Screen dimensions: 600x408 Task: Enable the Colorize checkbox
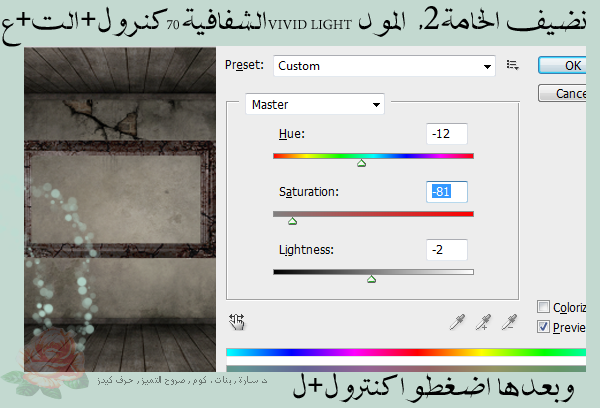point(544,307)
